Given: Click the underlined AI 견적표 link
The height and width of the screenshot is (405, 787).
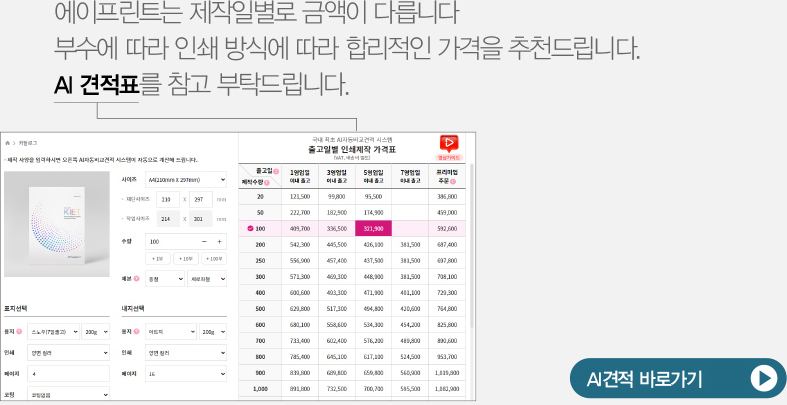Looking at the screenshot, I should coord(96,84).
